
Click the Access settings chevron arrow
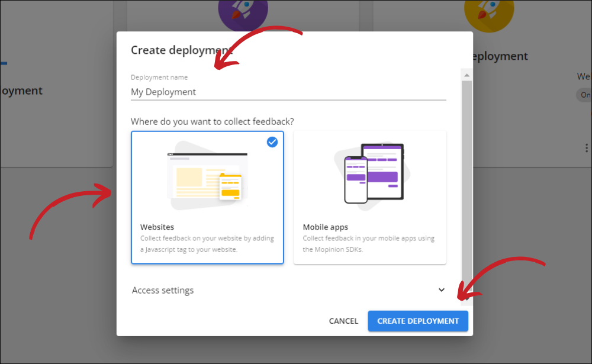coord(441,290)
